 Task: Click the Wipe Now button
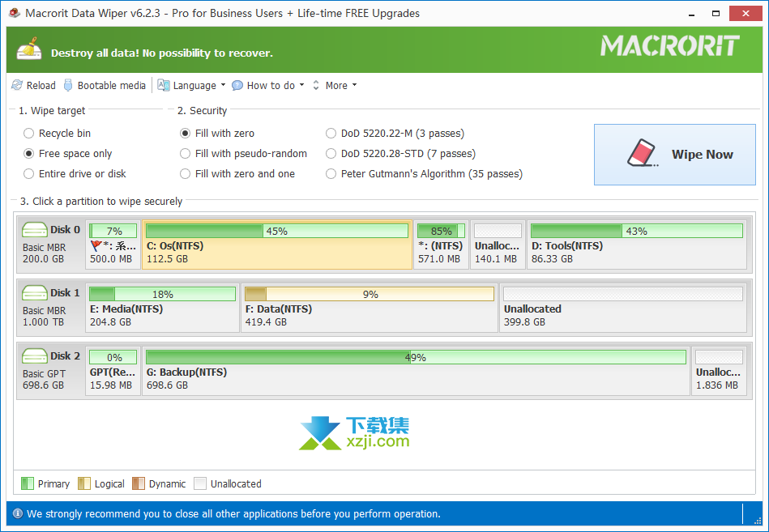click(675, 155)
